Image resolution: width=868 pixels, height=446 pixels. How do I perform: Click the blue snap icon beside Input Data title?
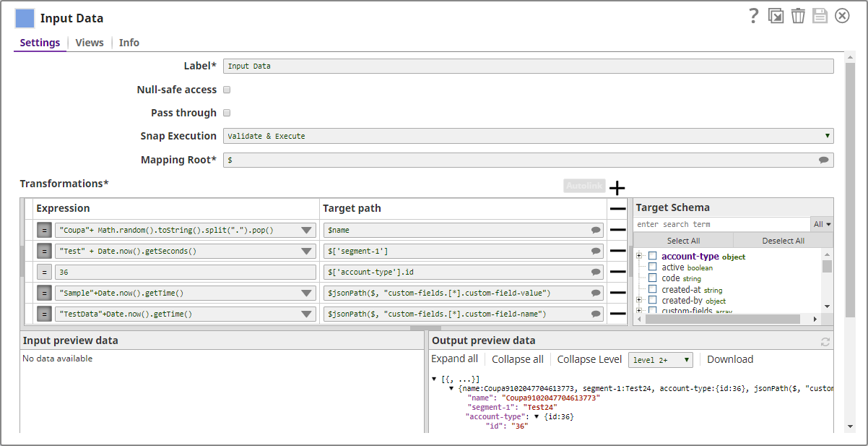[x=25, y=18]
